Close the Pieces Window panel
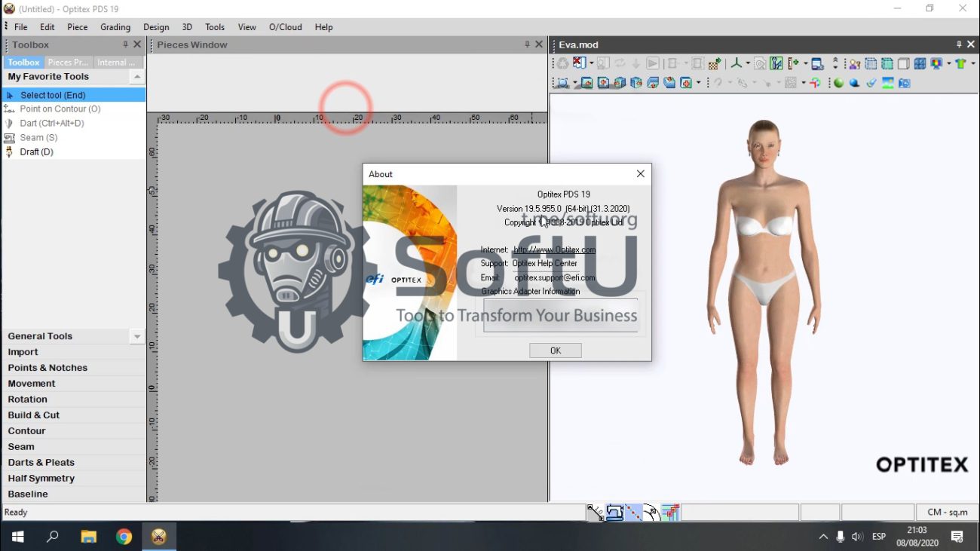 click(x=539, y=44)
